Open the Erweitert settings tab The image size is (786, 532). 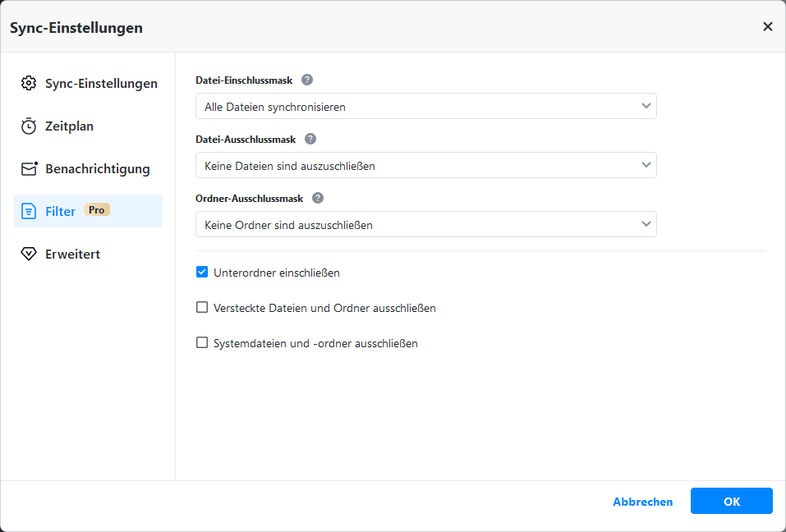click(x=72, y=254)
